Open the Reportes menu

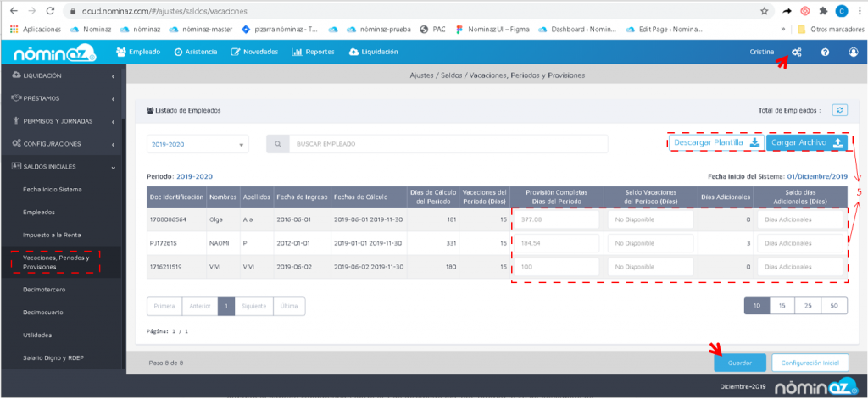click(x=313, y=53)
